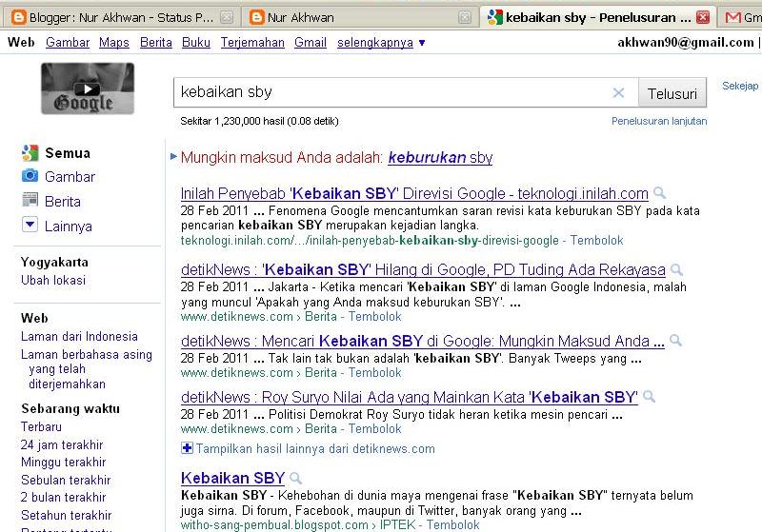Filter by Laman berbahasa asing yang telah diterjemahkan
Viewport: 762px width, 532px height.
87,369
